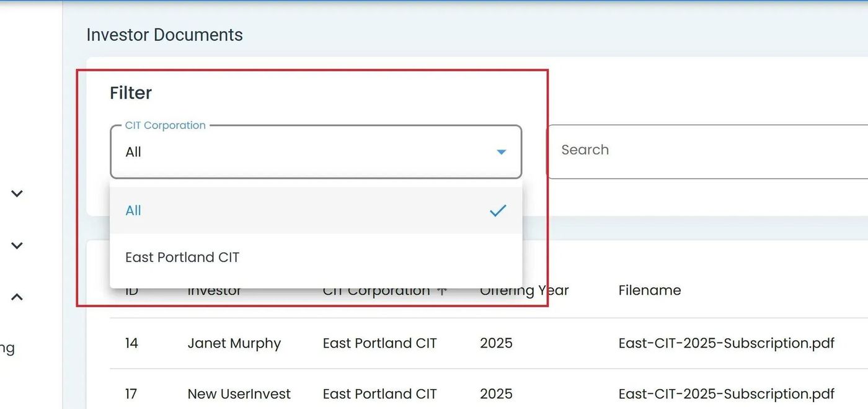Select All in the CIT Corporation dropdown

coord(133,210)
